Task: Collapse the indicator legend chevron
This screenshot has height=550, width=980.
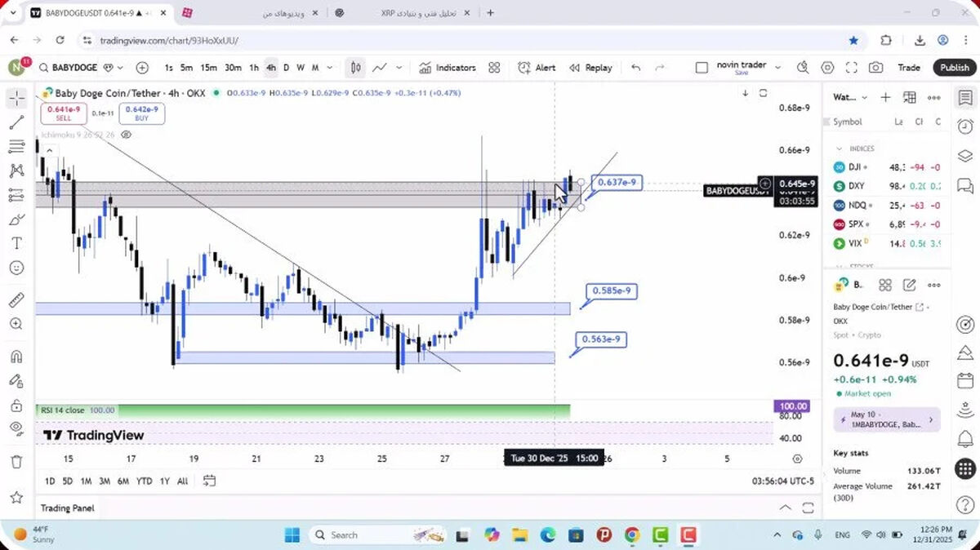Action: (50, 150)
